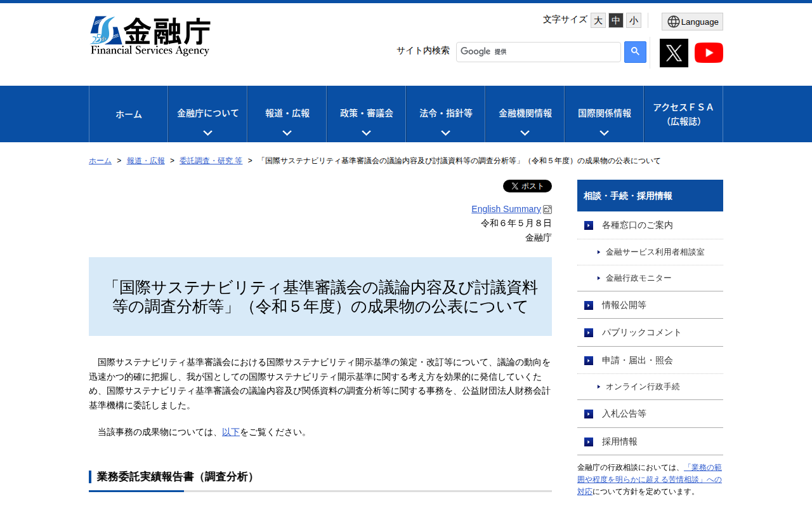The height and width of the screenshot is (508, 812).
Task: Expand the 国際関係情報 navigation dropdown
Action: [603, 114]
